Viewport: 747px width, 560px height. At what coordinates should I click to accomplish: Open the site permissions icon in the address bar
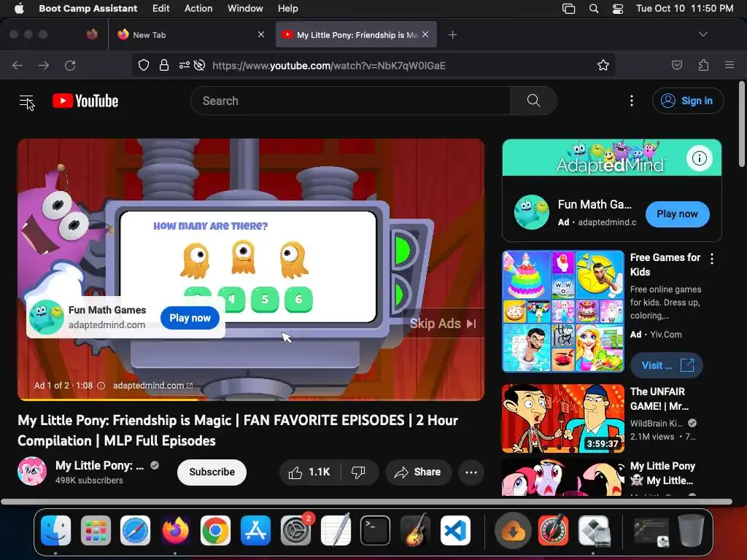[185, 65]
